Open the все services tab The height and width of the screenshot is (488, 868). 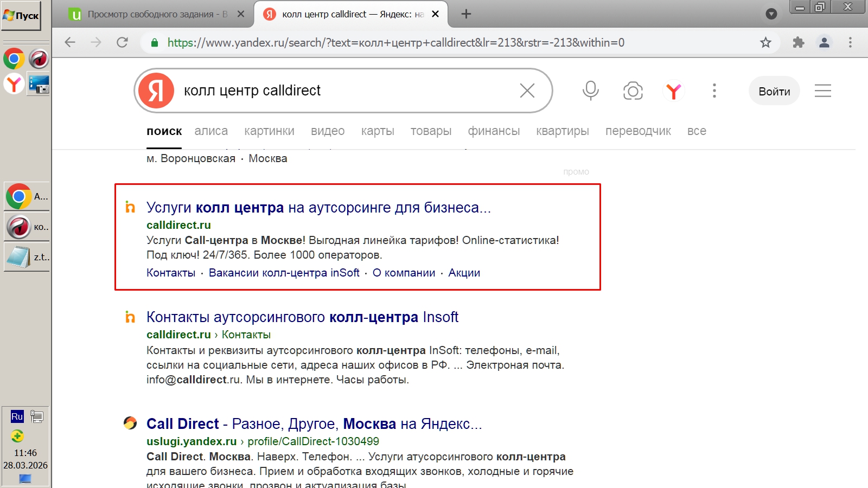click(x=697, y=131)
